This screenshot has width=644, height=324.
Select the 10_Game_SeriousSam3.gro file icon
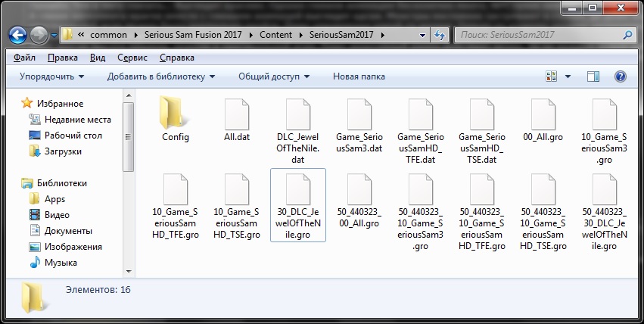605,114
